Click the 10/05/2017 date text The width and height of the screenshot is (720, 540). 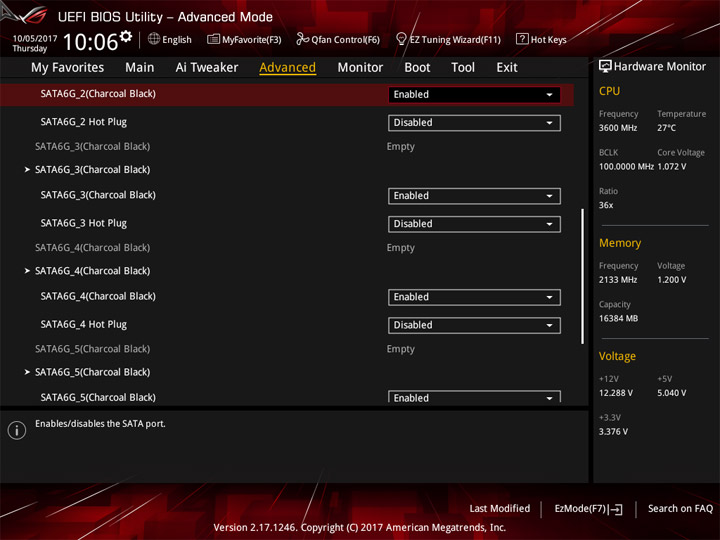pyautogui.click(x=35, y=38)
